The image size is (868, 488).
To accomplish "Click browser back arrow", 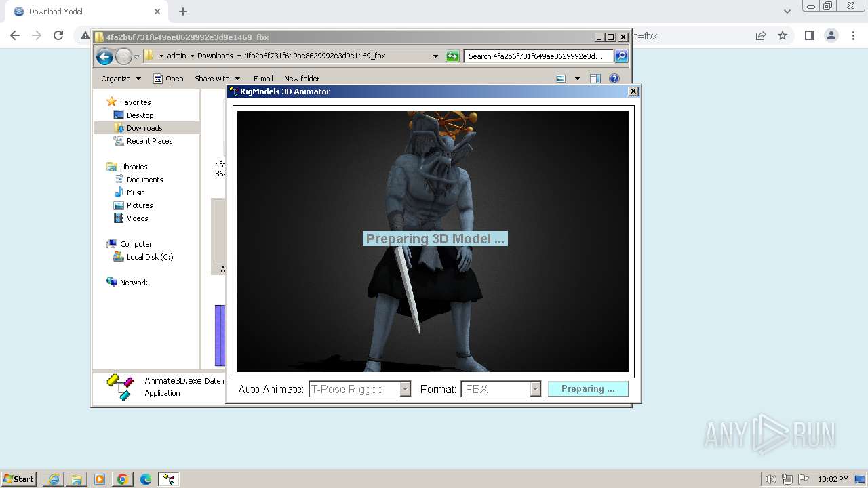I will [x=15, y=35].
